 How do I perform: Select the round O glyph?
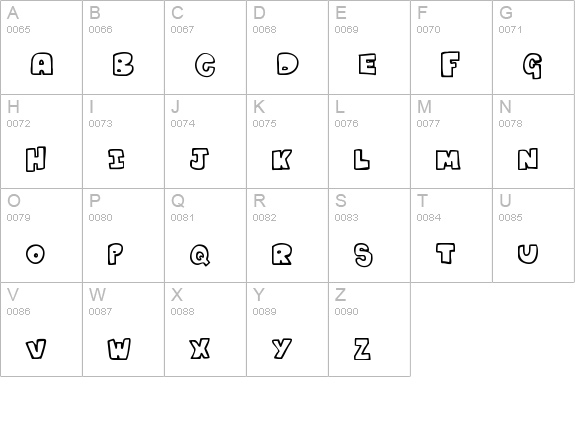pos(36,254)
